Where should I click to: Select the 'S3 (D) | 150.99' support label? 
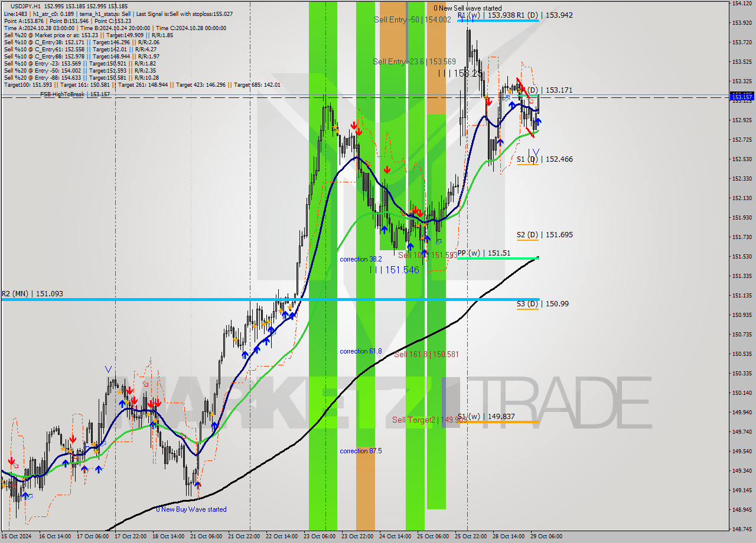543,304
